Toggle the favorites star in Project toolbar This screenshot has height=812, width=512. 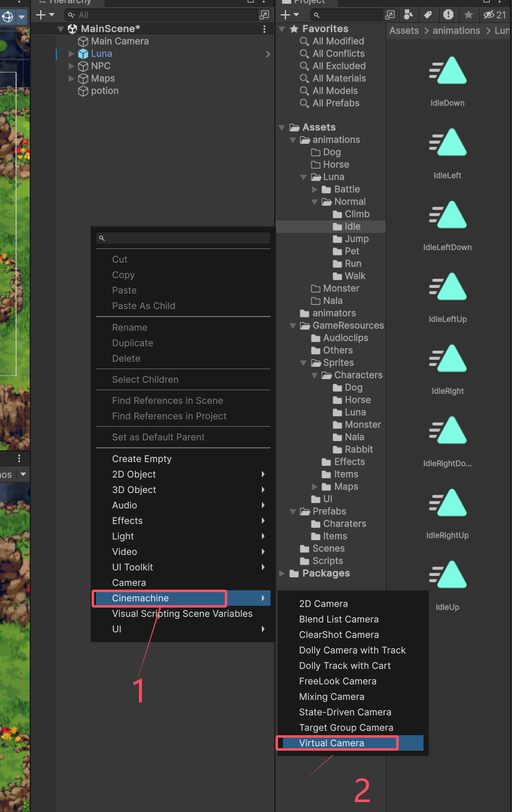click(x=469, y=14)
